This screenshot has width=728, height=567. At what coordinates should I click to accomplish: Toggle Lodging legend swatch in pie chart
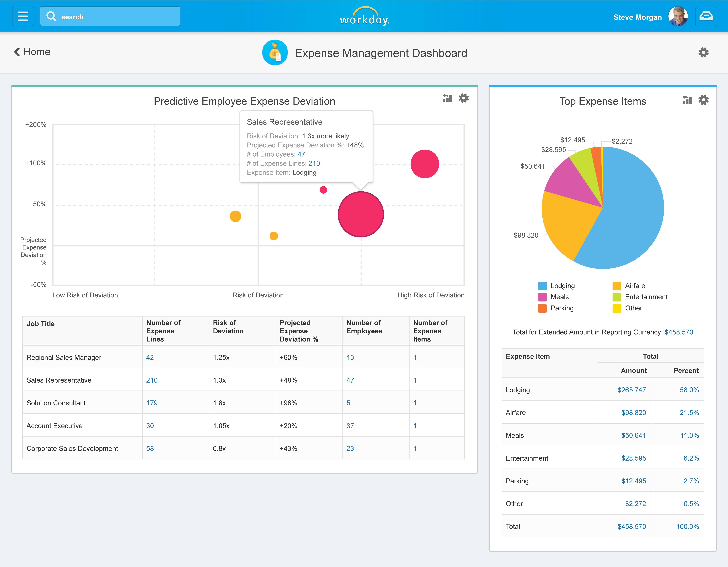(x=542, y=286)
